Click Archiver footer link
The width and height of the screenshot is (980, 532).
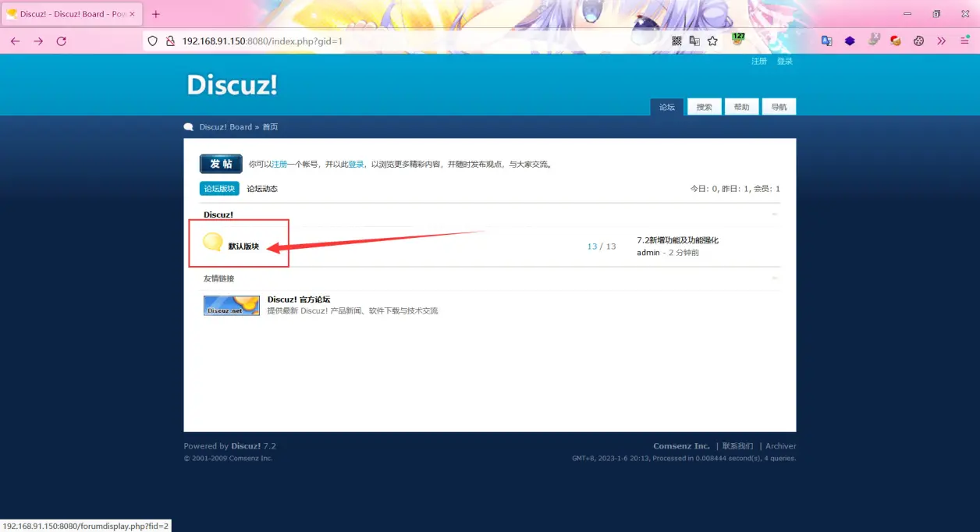click(781, 446)
